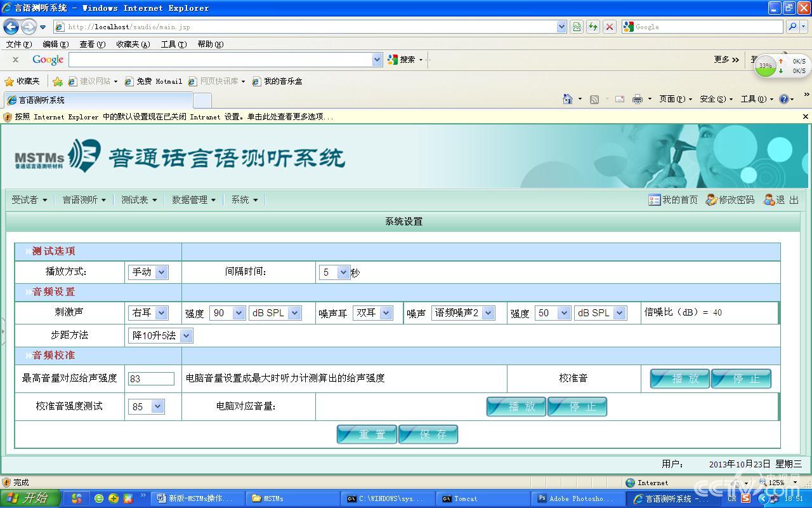Click the 保存 save button
The height and width of the screenshot is (508, 812).
(428, 434)
